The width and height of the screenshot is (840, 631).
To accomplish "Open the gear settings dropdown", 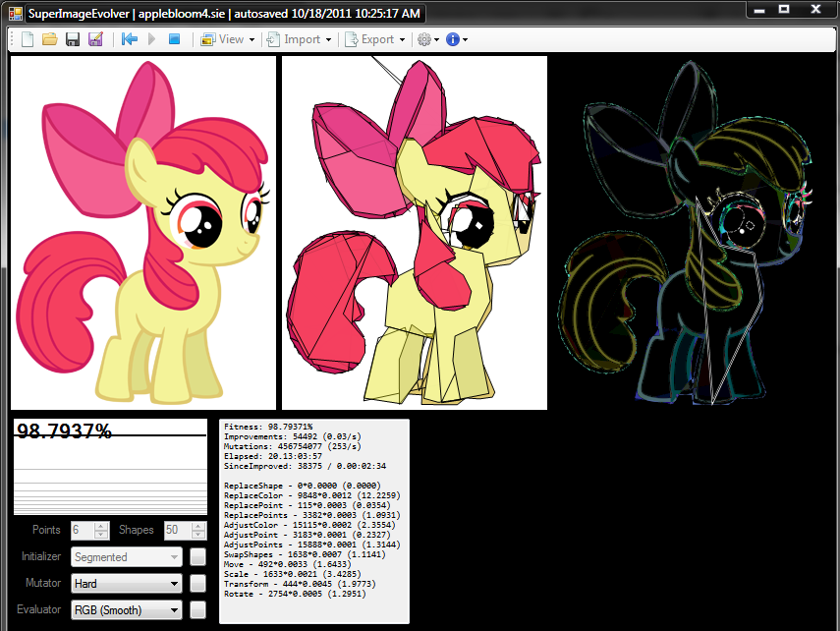I will coord(428,39).
